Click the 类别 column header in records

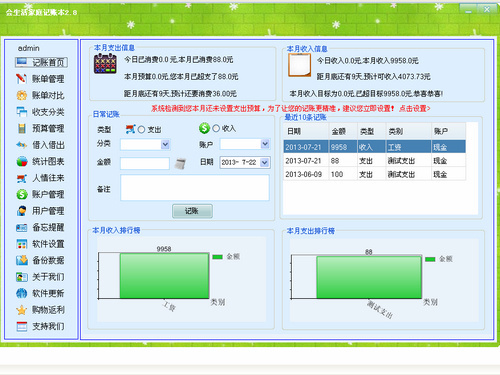(408, 131)
